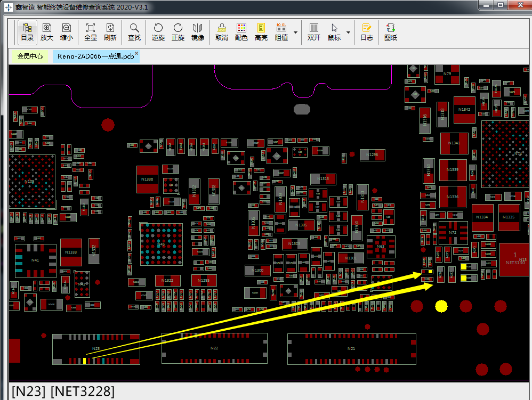Select connector N23 on the board
The width and height of the screenshot is (532, 400).
pos(96,349)
